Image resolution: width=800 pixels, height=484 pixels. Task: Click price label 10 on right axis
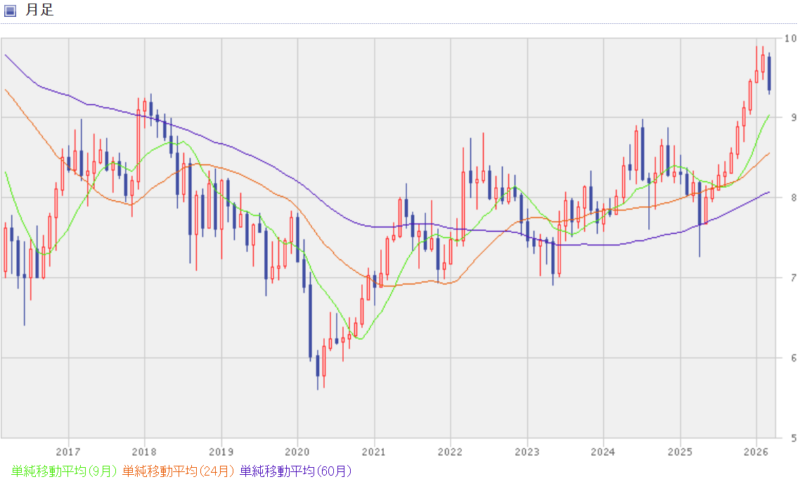791,38
